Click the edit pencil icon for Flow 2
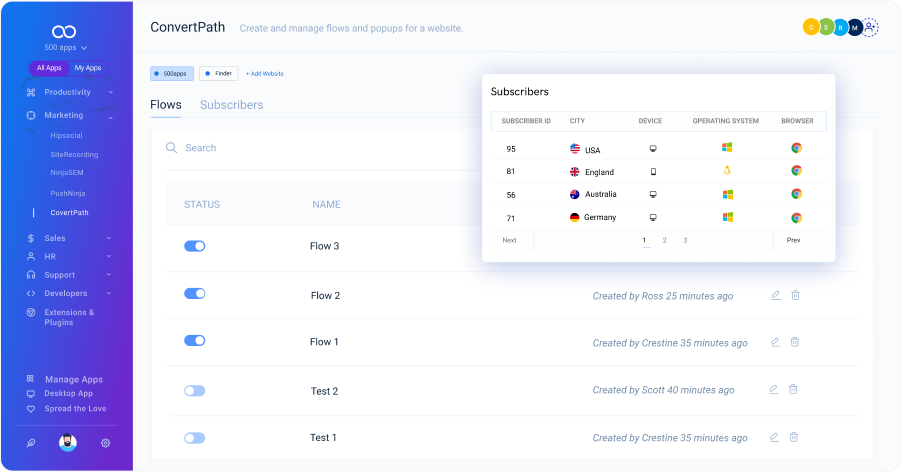The height and width of the screenshot is (472, 902). [775, 295]
